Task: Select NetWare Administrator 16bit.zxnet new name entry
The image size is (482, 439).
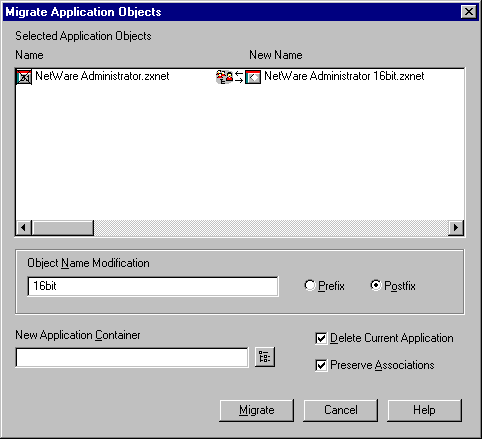Action: click(x=344, y=76)
